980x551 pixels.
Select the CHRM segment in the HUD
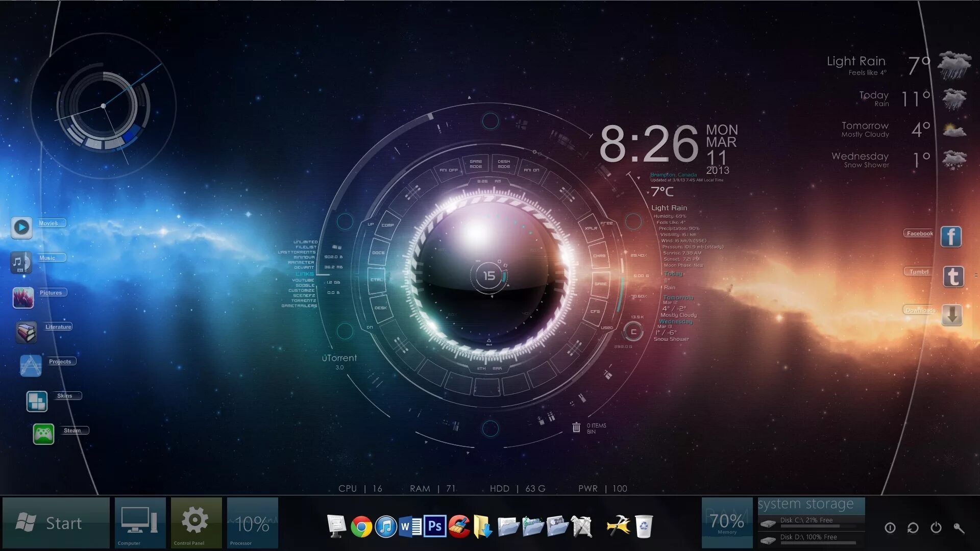coord(599,256)
